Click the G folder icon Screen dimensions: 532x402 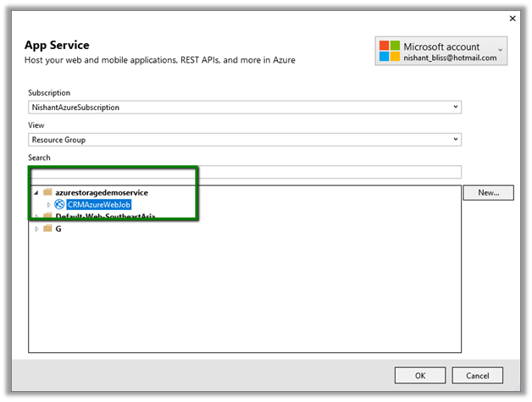pyautogui.click(x=47, y=229)
